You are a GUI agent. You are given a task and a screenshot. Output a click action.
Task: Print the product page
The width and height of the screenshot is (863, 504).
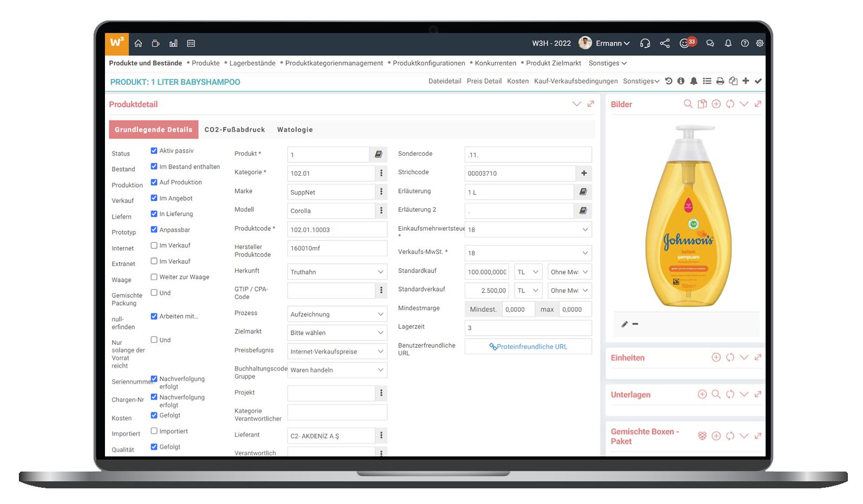click(x=720, y=81)
